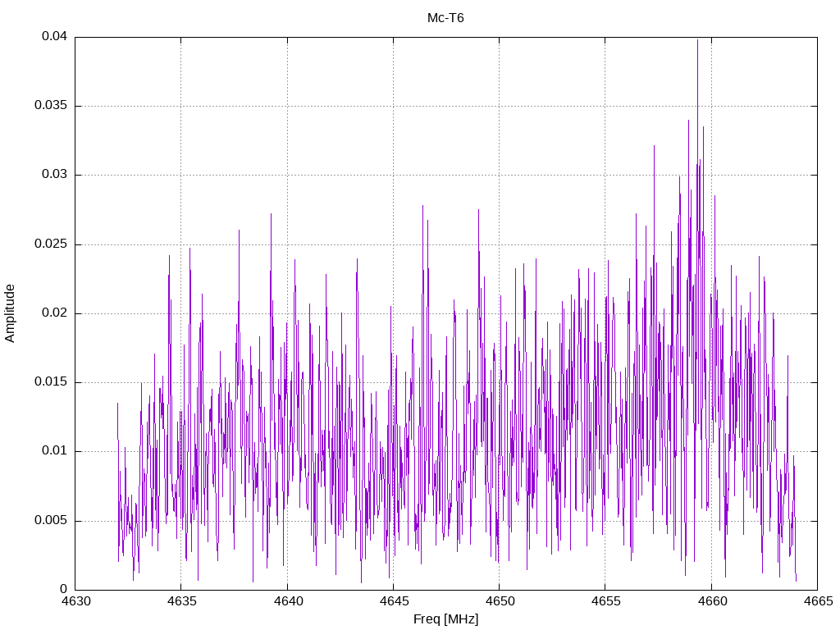The height and width of the screenshot is (630, 840).
Task: Click the 4665 x-axis tick label
Action: tap(818, 601)
